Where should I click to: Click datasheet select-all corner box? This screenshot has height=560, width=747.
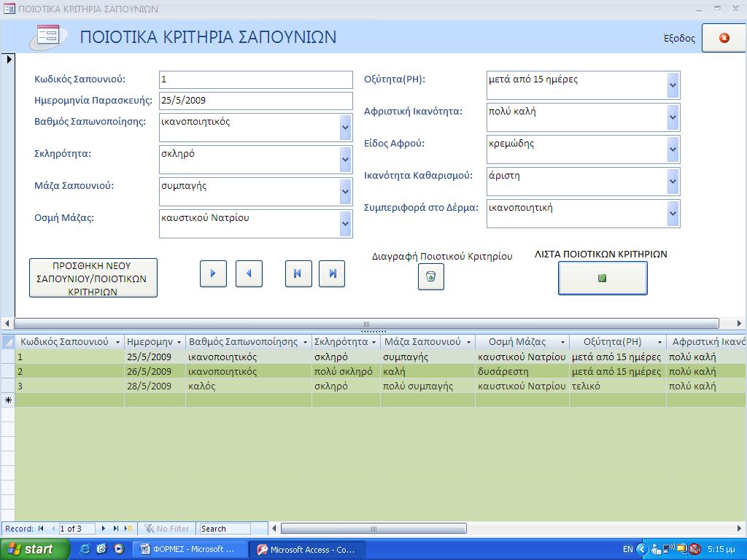tap(8, 341)
